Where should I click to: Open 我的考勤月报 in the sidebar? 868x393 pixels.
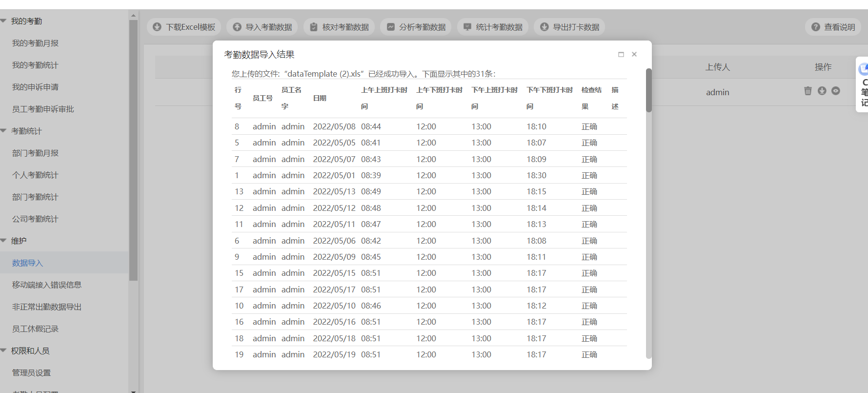click(35, 43)
